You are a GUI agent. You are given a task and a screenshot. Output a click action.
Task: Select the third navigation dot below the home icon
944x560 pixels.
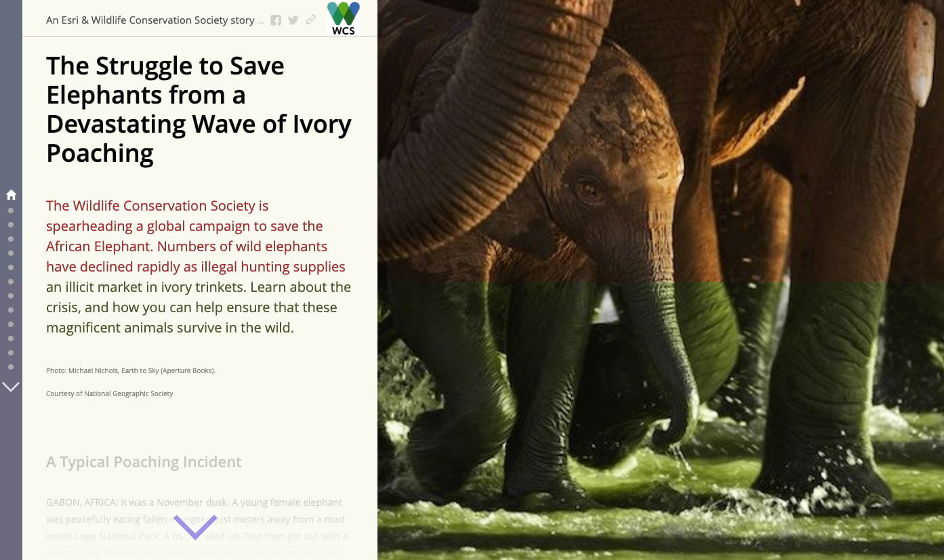[11, 239]
